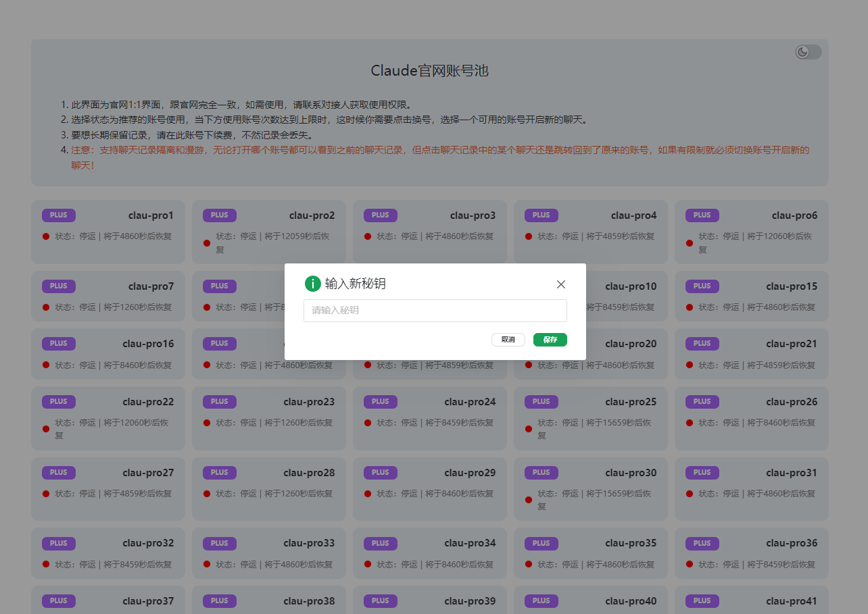
Task: Click the PLUS badge on clau-pro34
Action: coord(381,543)
